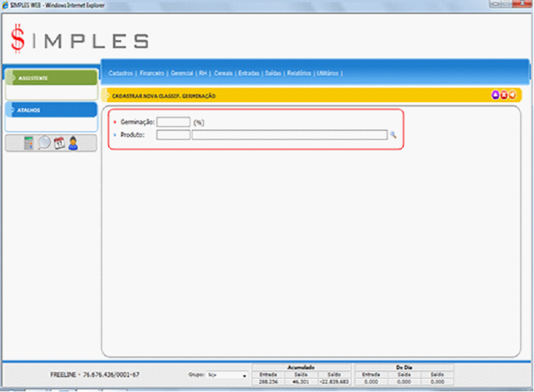Click the SIMPLES logo

point(79,40)
